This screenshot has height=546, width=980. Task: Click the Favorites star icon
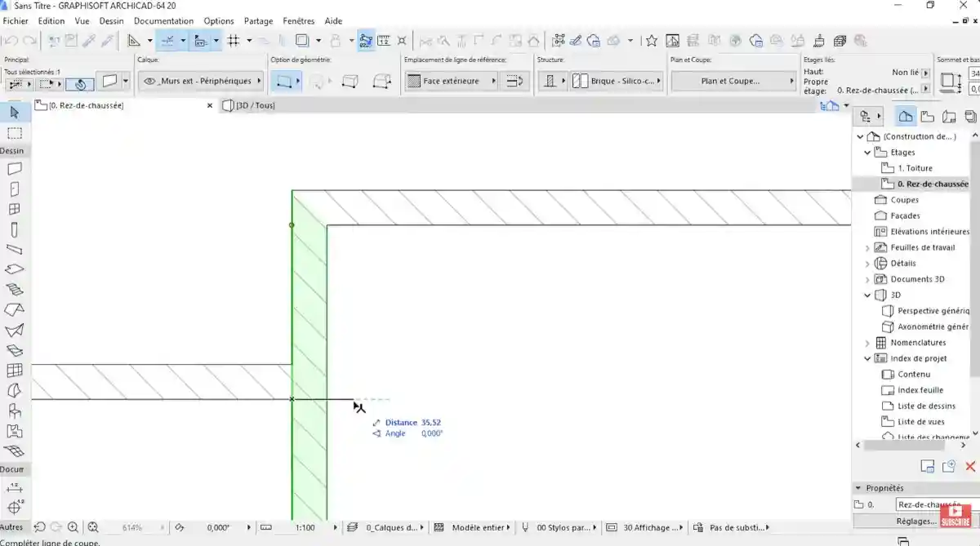tap(652, 40)
